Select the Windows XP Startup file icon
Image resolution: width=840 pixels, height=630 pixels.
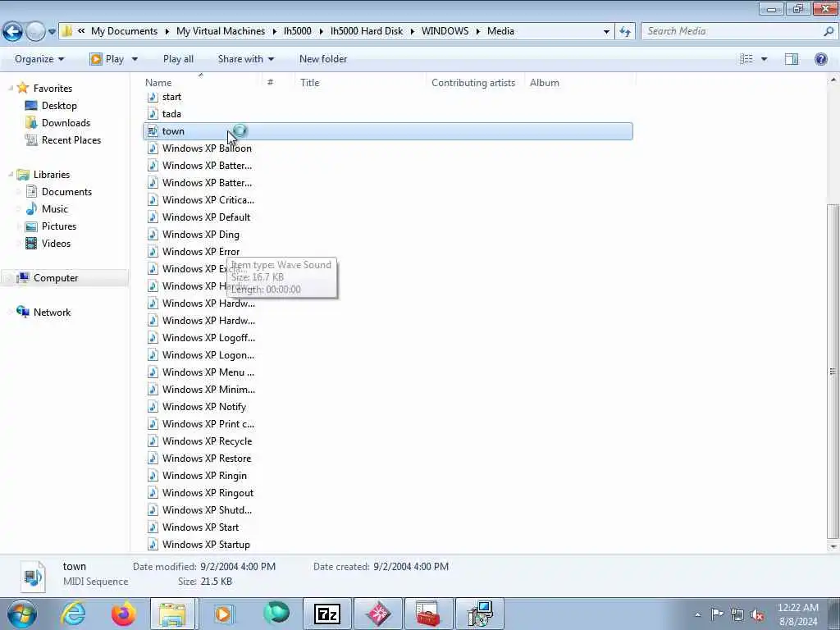pyautogui.click(x=153, y=545)
